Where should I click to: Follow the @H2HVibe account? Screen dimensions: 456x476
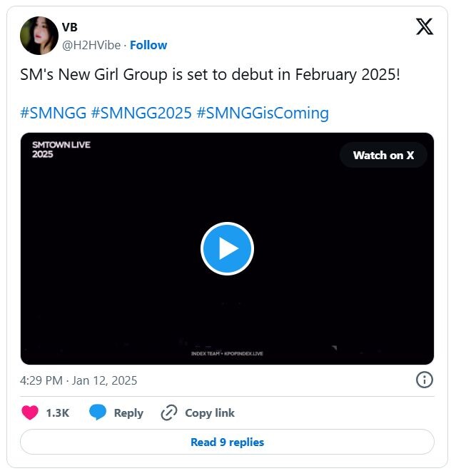click(148, 45)
